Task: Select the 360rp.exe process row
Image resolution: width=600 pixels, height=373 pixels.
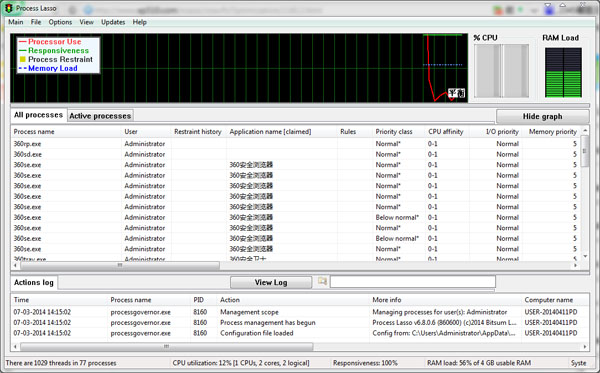Action: 295,144
